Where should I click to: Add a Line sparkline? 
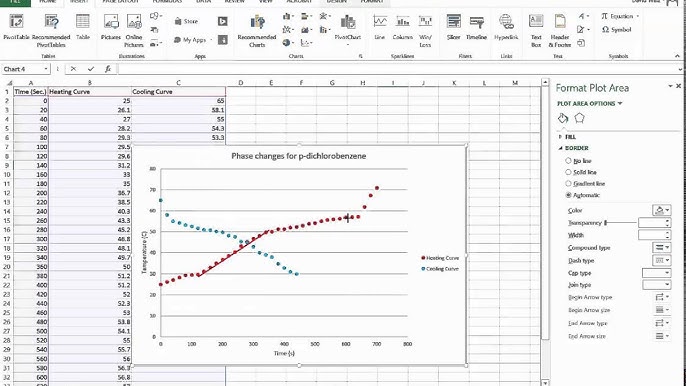(380, 27)
